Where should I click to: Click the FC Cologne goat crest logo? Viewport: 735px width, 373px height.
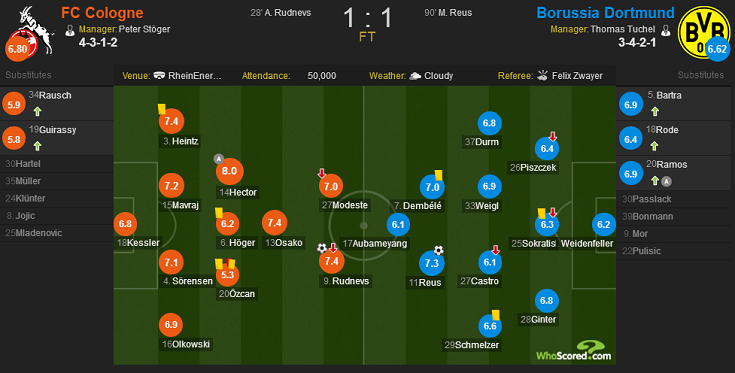[34, 31]
